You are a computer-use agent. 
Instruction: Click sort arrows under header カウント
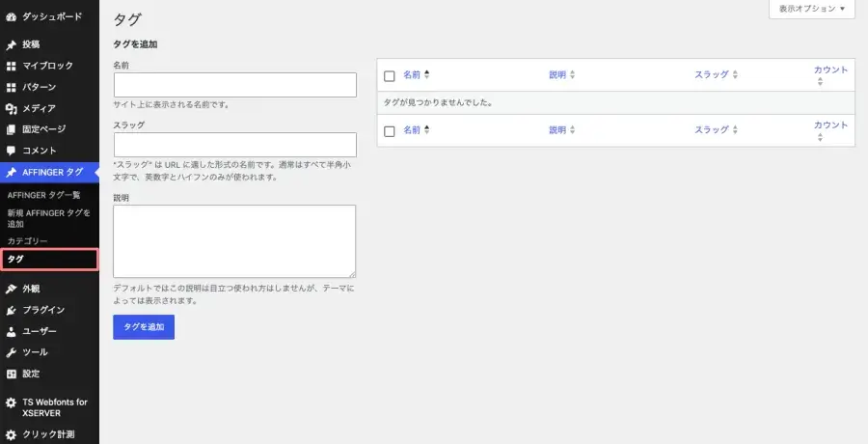tap(820, 81)
